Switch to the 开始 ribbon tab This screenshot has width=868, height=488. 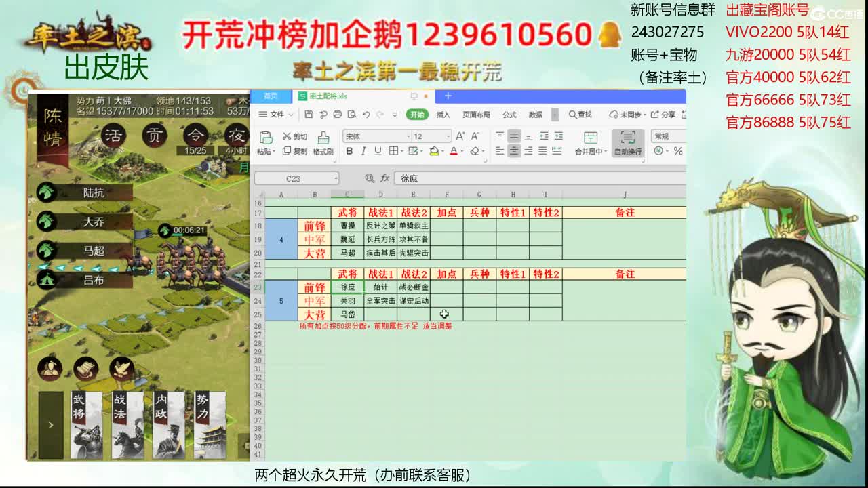[418, 115]
